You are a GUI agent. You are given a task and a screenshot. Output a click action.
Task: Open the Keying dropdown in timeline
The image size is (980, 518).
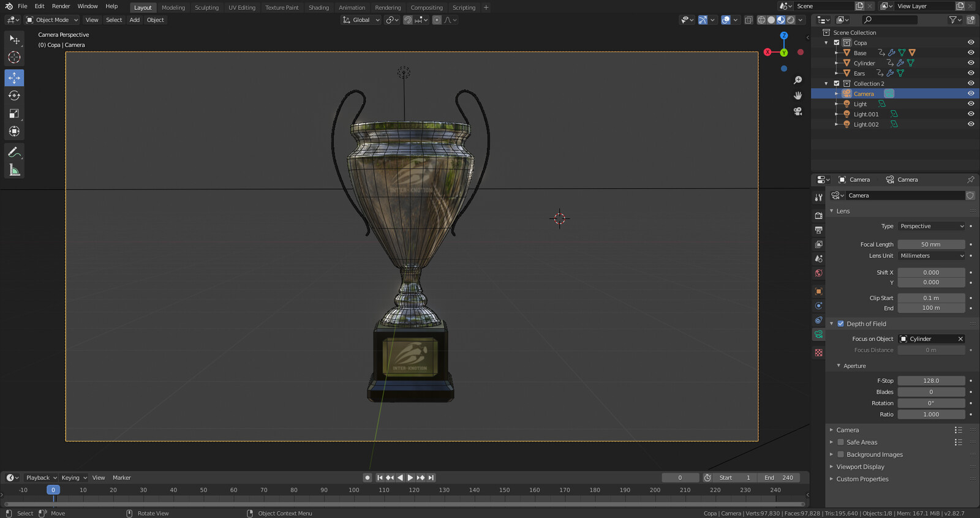pos(74,478)
